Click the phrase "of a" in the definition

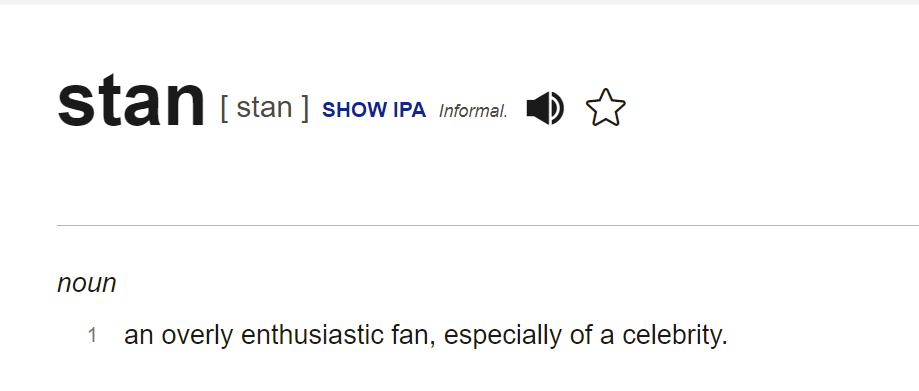(x=591, y=335)
